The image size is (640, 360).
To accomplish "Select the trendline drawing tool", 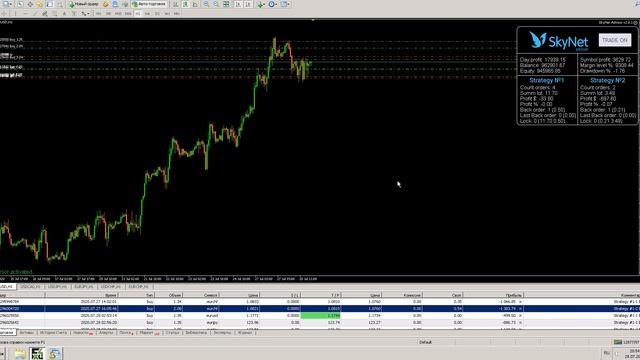I will coord(35,13).
